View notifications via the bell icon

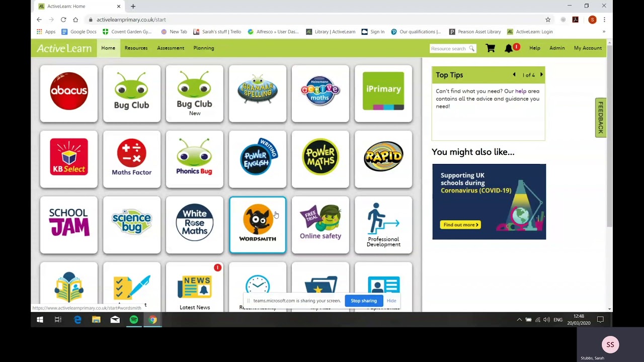coord(509,48)
